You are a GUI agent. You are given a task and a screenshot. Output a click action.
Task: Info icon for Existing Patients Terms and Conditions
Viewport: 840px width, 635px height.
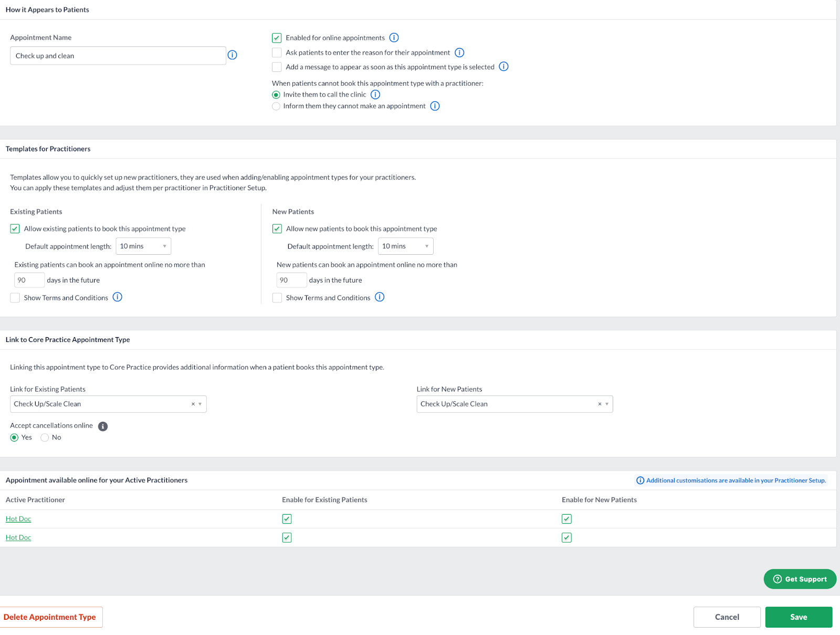tap(118, 297)
